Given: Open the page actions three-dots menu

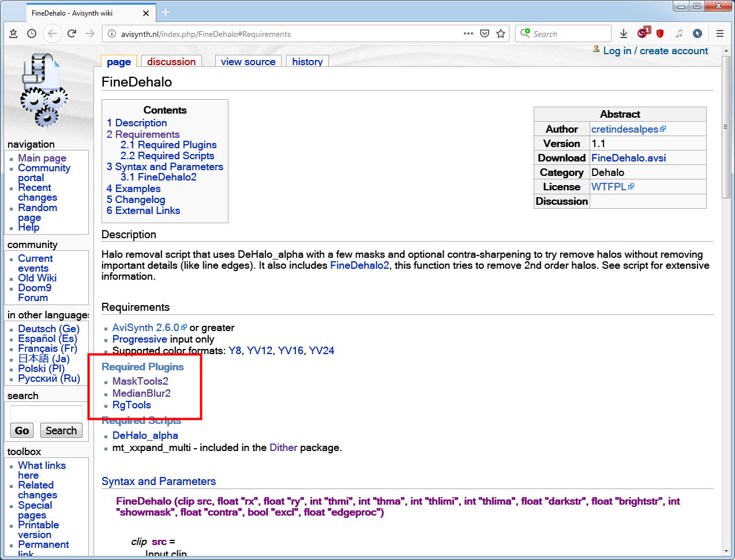Looking at the screenshot, I should pyautogui.click(x=468, y=33).
